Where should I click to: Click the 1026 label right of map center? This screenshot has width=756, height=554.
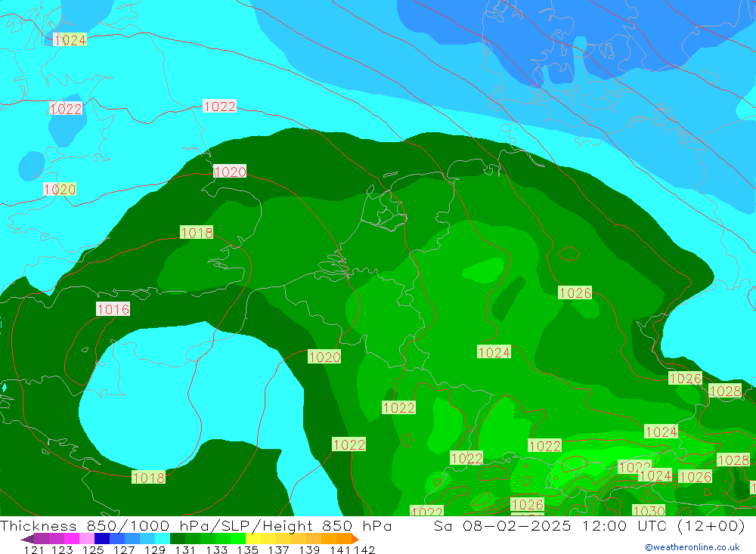click(x=575, y=292)
